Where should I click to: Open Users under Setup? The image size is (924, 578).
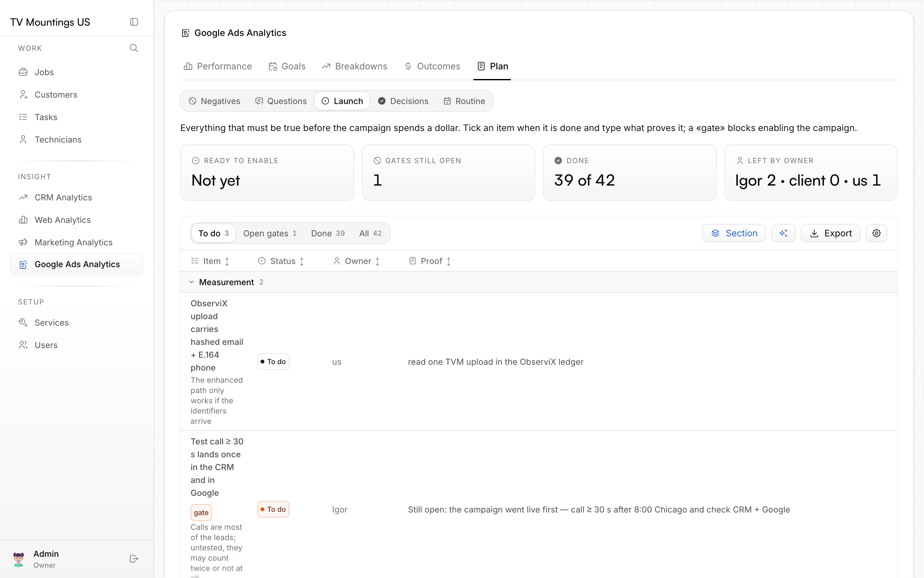click(x=76, y=345)
